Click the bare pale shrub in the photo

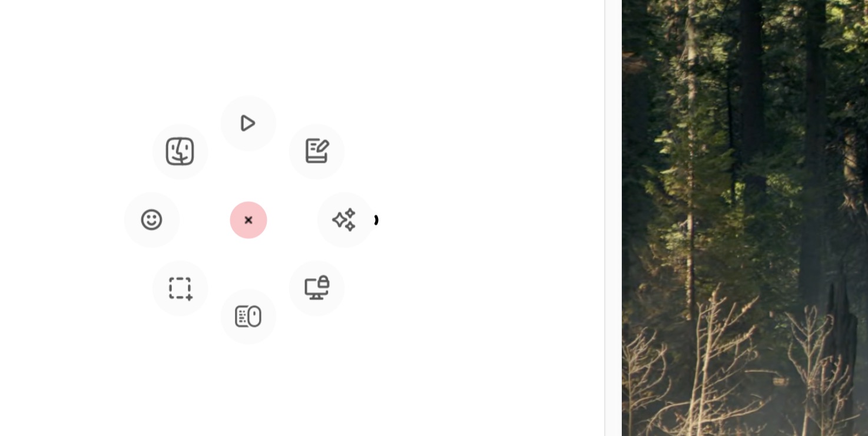pyautogui.click(x=707, y=365)
